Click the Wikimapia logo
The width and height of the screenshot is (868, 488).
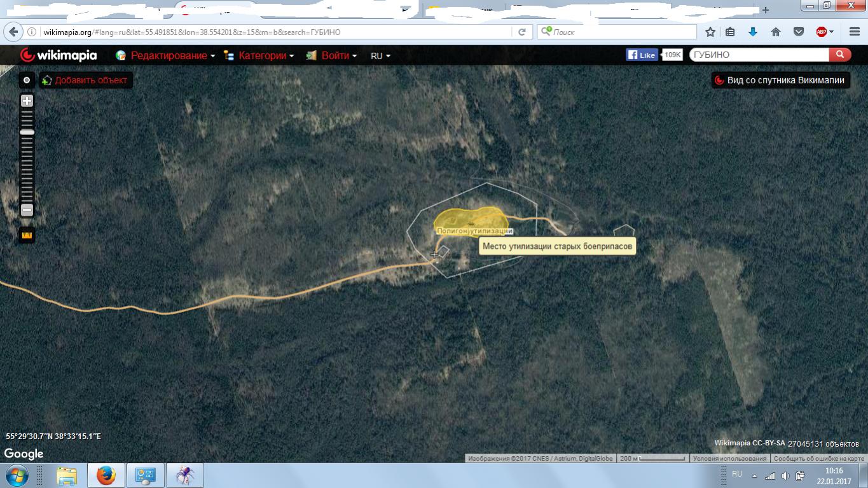click(x=59, y=55)
